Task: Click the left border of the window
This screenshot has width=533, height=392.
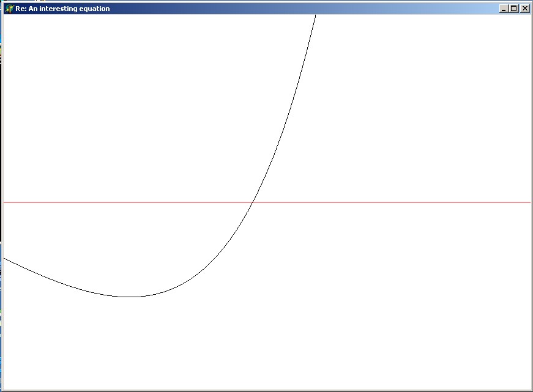Action: coord(2,183)
